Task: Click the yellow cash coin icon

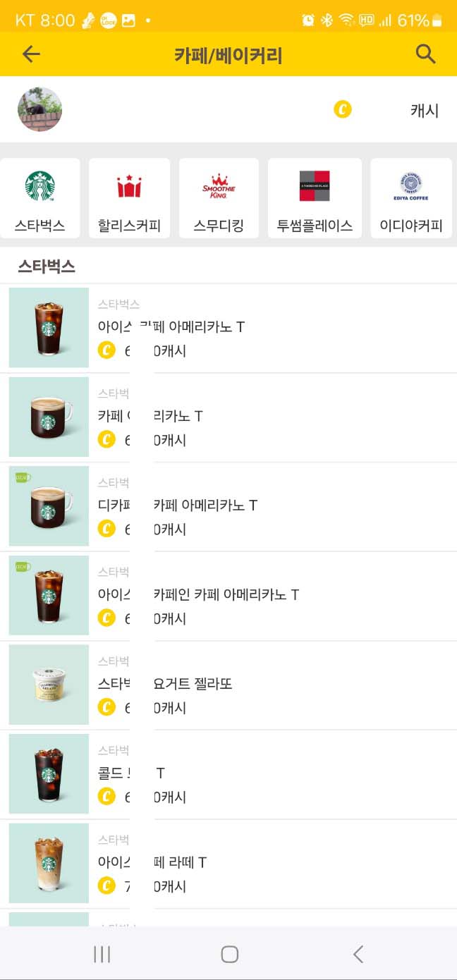Action: (x=343, y=110)
